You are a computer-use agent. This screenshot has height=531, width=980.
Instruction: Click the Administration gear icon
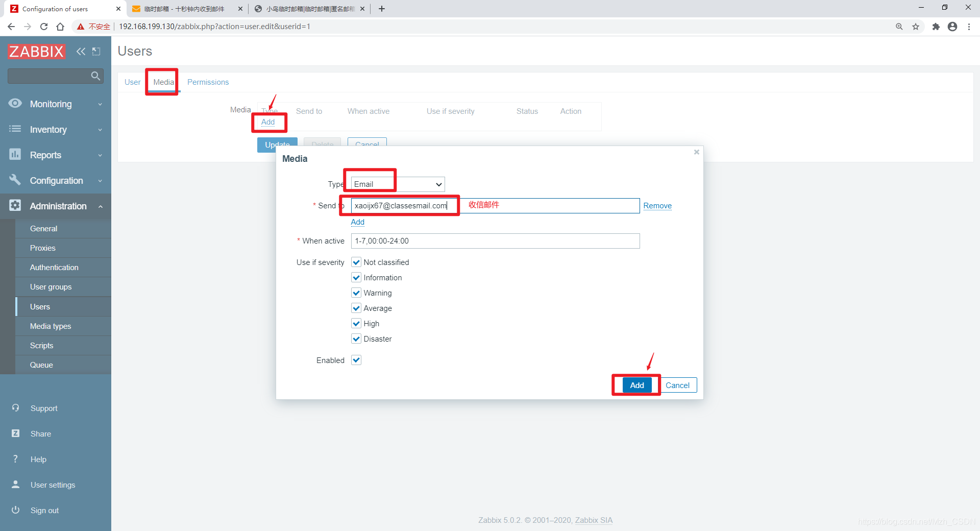[15, 205]
